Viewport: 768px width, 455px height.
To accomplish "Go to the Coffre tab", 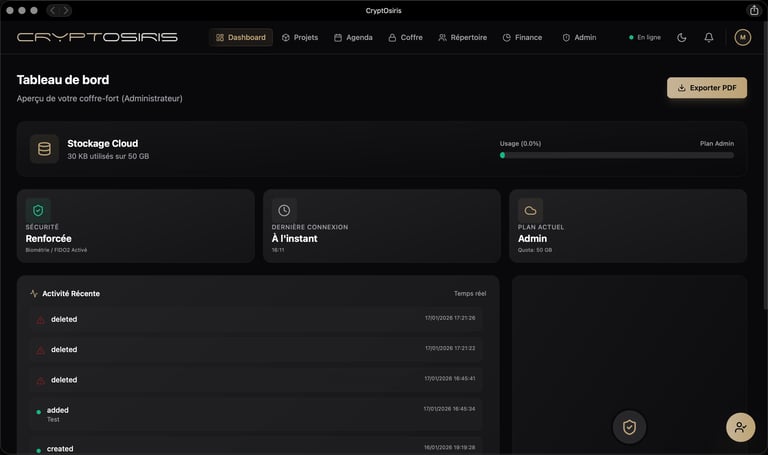I will pyautogui.click(x=406, y=37).
